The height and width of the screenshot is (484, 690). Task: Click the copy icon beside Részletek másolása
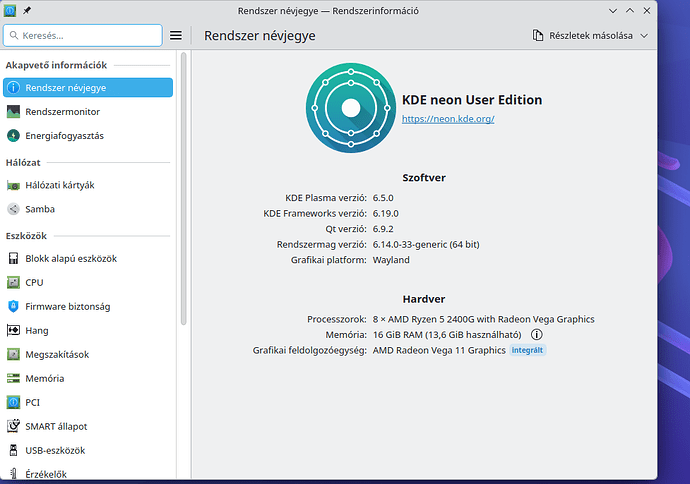coord(537,36)
